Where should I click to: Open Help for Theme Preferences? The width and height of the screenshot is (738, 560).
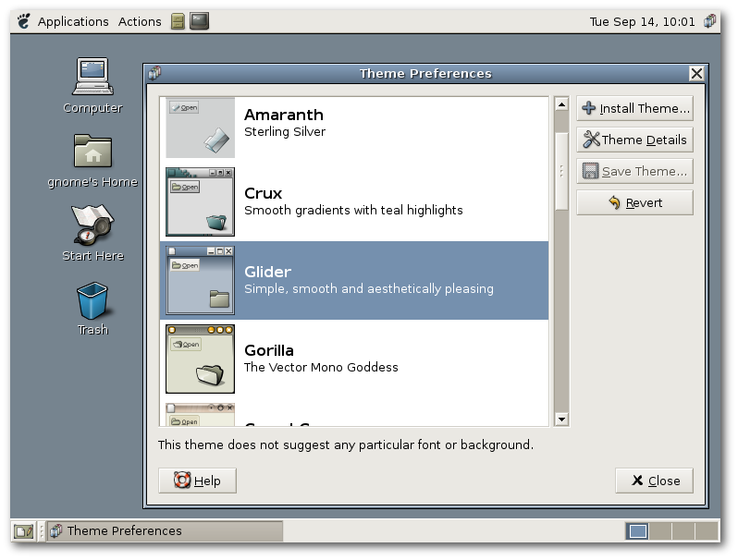(x=197, y=481)
